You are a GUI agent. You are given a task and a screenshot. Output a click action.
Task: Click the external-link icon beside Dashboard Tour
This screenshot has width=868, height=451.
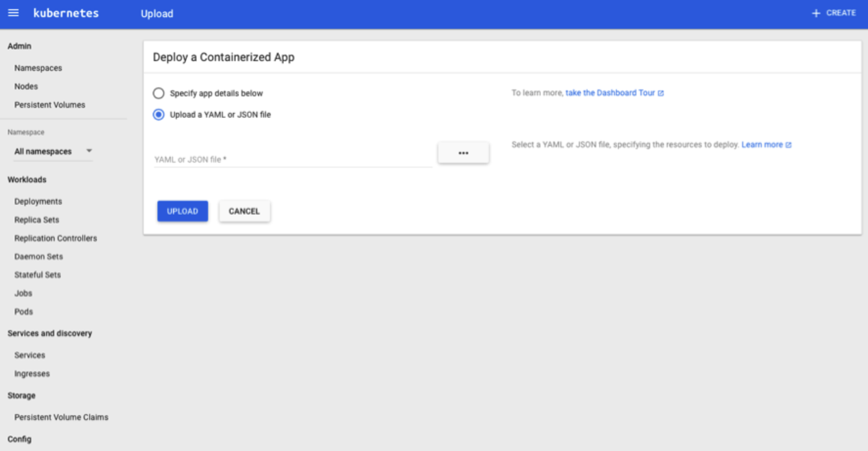(661, 93)
